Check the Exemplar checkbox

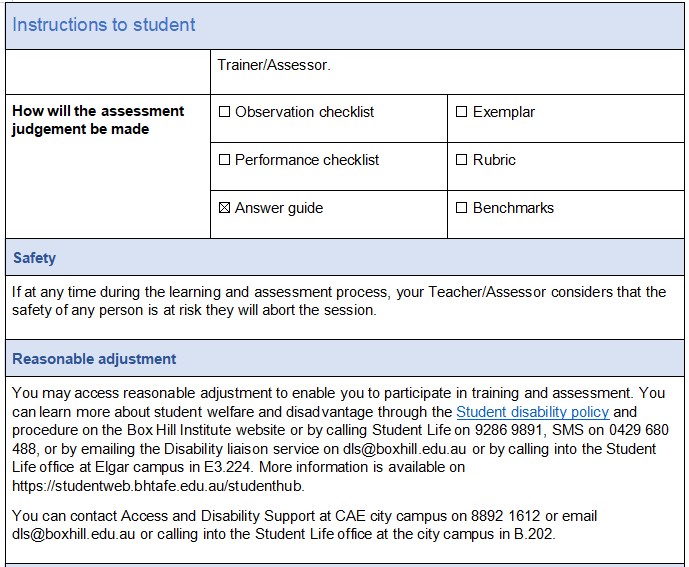click(462, 112)
